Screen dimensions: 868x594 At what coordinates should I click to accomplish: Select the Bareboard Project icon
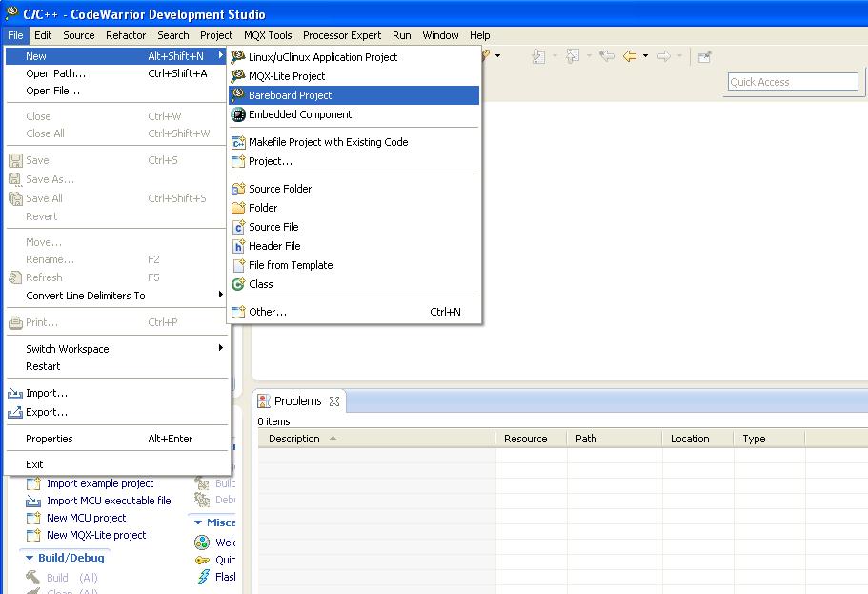click(238, 94)
